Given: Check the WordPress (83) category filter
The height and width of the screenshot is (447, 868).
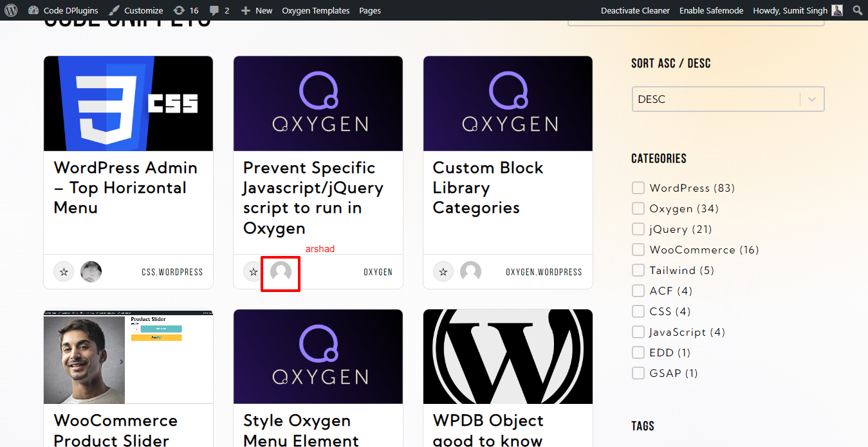Looking at the screenshot, I should point(638,188).
